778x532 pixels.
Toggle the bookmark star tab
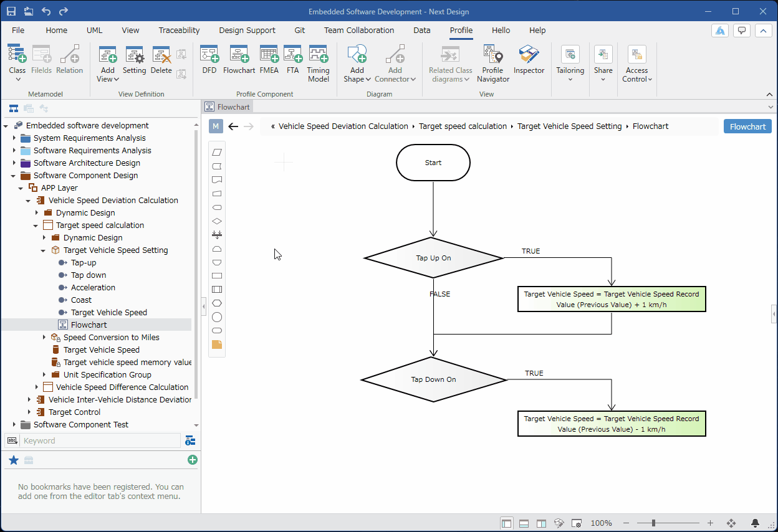pos(13,460)
